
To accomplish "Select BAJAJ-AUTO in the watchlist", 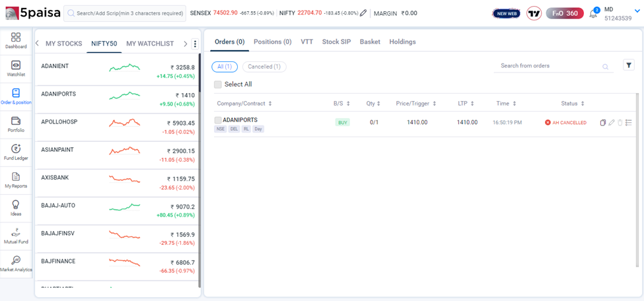I will point(117,211).
